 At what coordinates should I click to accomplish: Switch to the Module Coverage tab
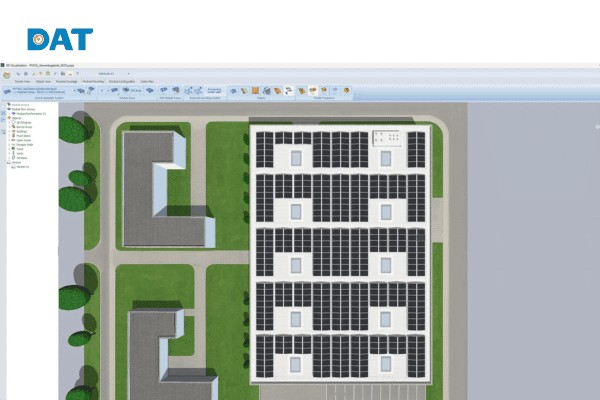coord(67,81)
